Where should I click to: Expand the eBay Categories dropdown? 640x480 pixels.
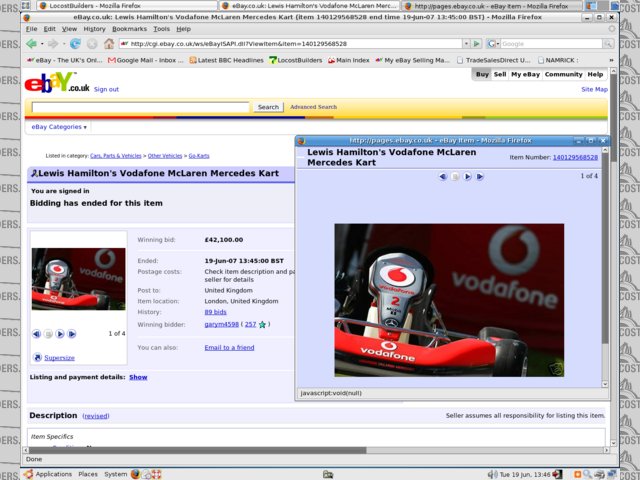tap(59, 127)
